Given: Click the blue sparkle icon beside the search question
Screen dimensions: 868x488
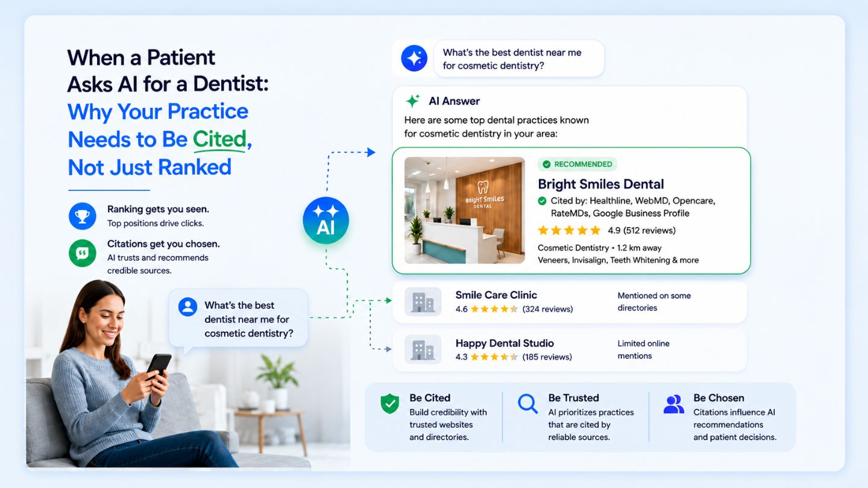Looking at the screenshot, I should tap(414, 58).
